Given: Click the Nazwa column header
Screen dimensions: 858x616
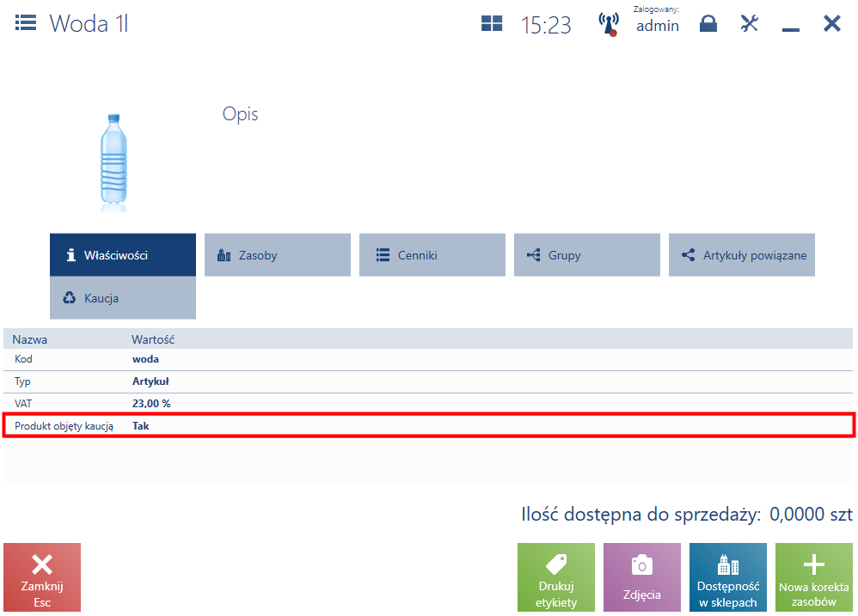Looking at the screenshot, I should 29,339.
